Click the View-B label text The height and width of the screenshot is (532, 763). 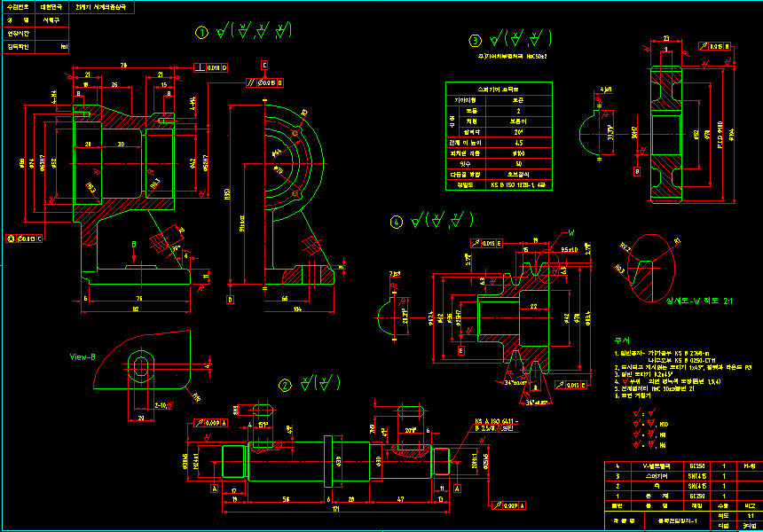point(83,356)
